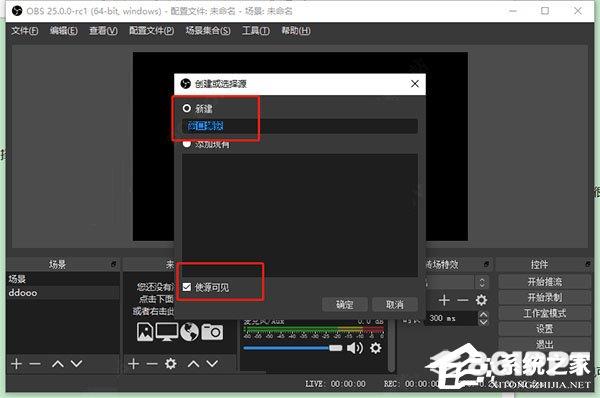The width and height of the screenshot is (600, 398).
Task: Maximize the OBS window
Action: tap(545, 11)
